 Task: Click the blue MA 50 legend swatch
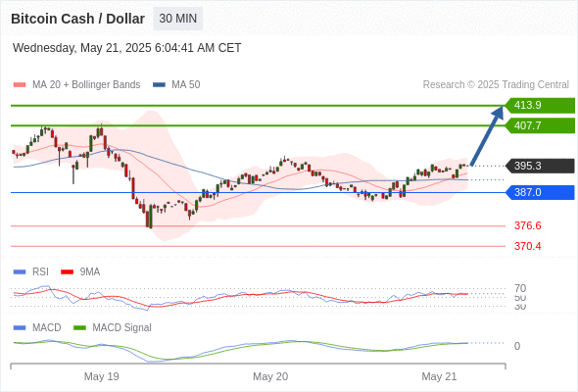click(x=159, y=85)
